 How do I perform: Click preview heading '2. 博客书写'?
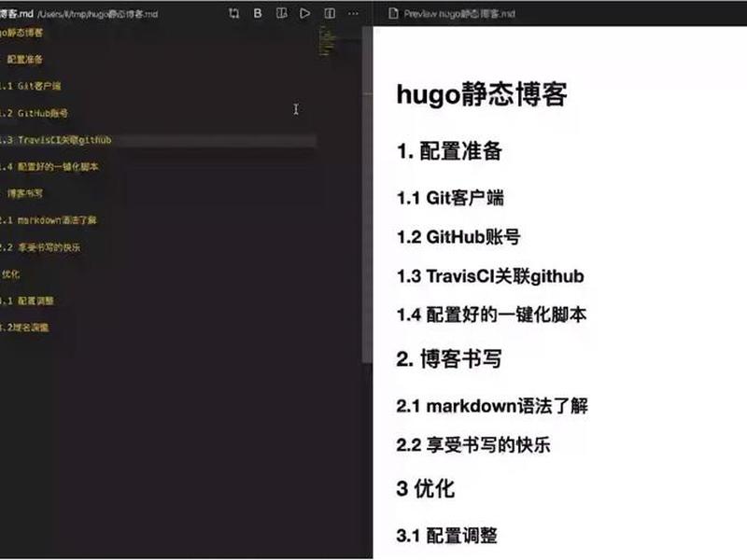coord(449,358)
